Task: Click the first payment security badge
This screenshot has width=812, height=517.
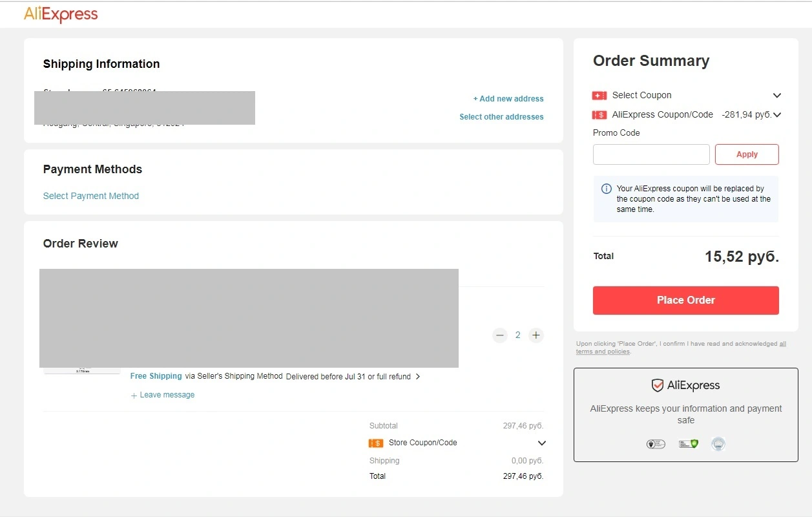Action: (656, 444)
